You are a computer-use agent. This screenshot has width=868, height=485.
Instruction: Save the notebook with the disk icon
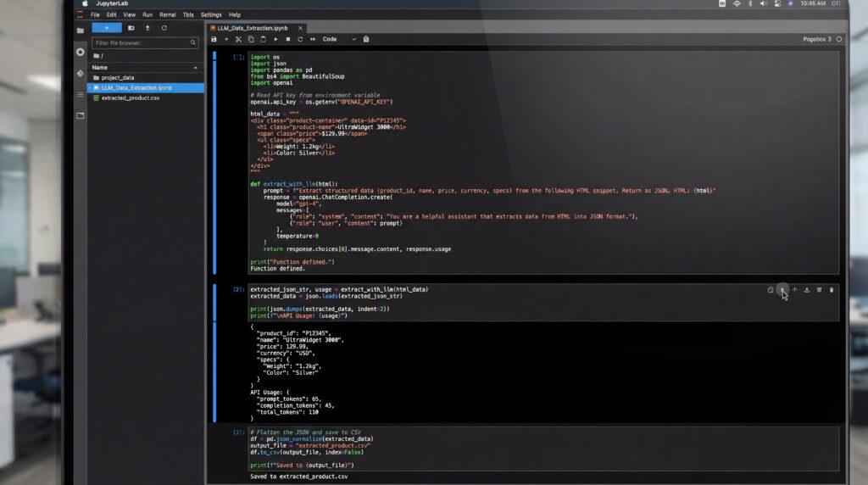point(214,39)
